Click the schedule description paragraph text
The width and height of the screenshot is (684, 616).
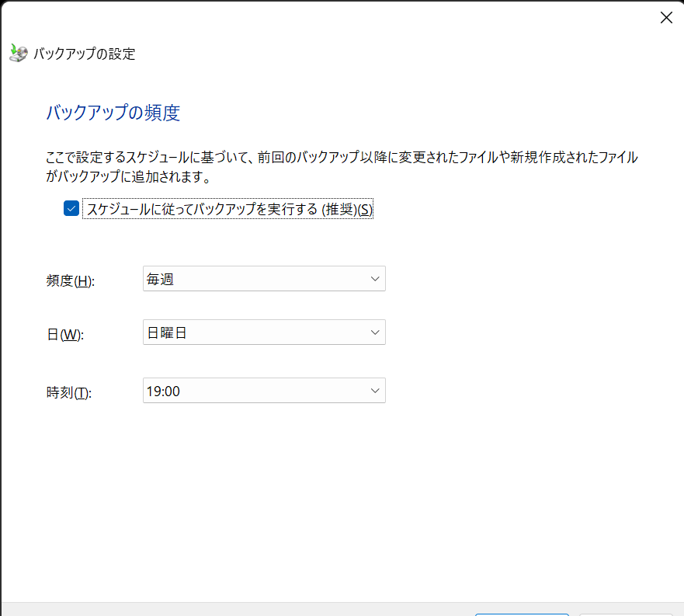(342, 158)
